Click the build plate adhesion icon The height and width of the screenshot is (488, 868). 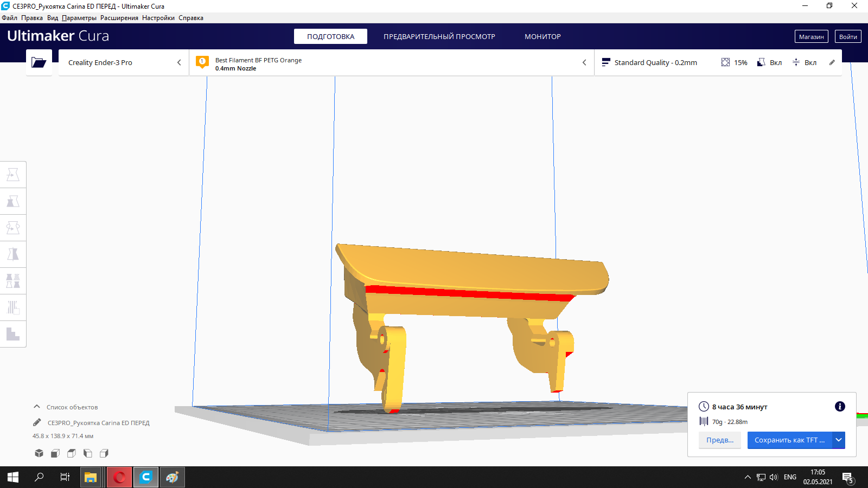click(796, 62)
